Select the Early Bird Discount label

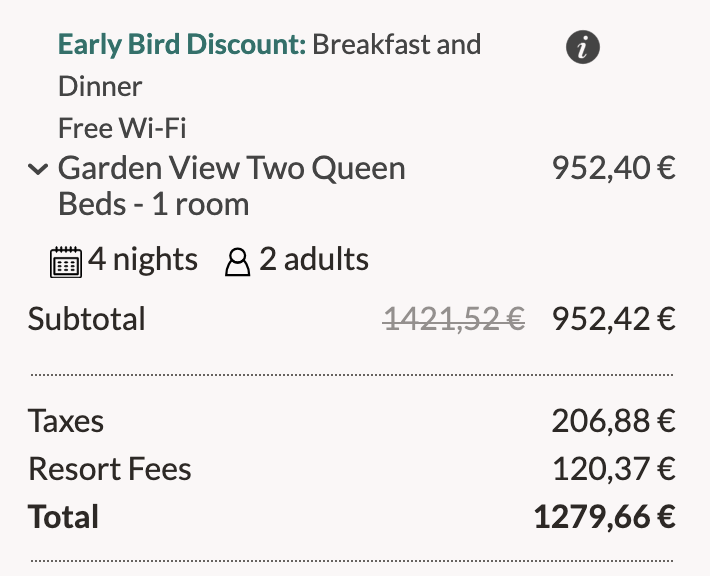tap(181, 45)
